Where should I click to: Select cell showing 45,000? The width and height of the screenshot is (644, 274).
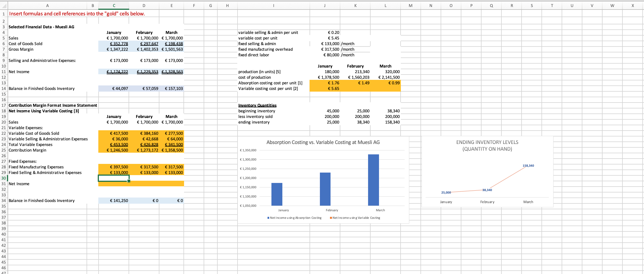click(325, 111)
